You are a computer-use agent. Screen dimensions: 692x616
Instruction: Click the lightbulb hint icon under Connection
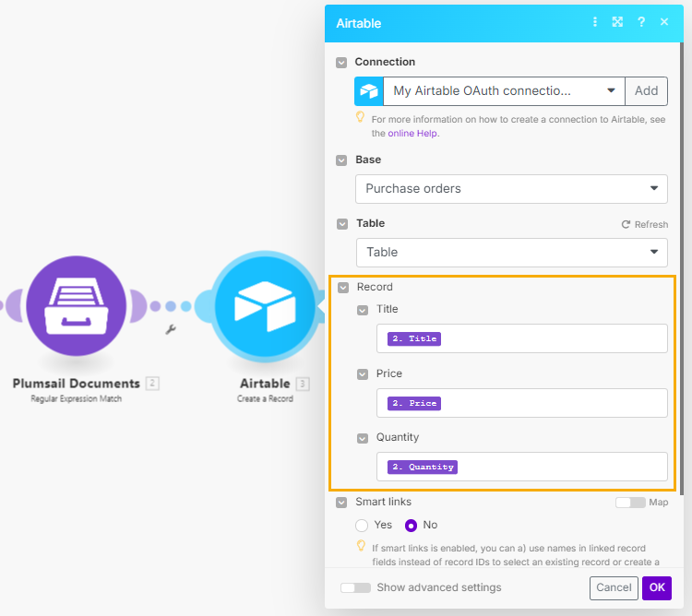coord(360,117)
